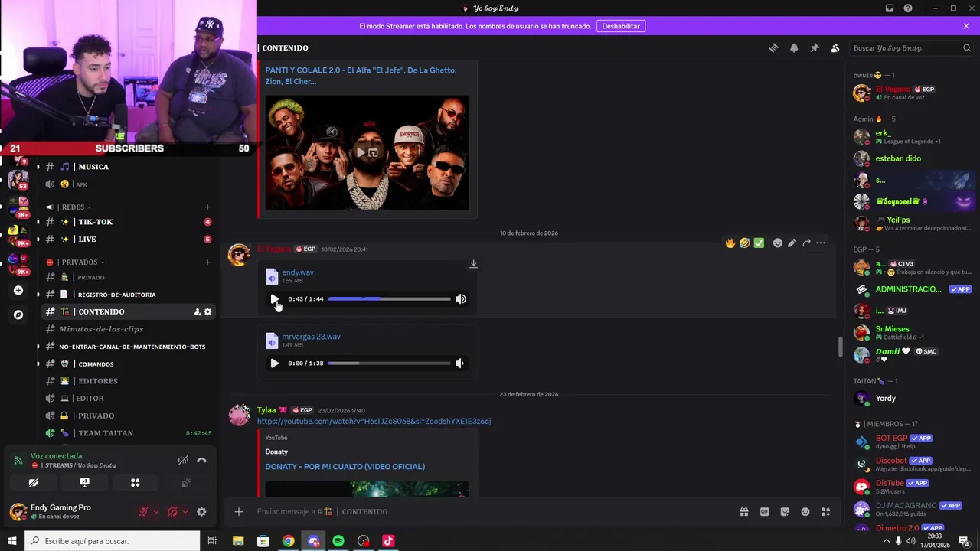Open more message options ellipsis
Viewport: 980px width, 551px height.
[821, 243]
